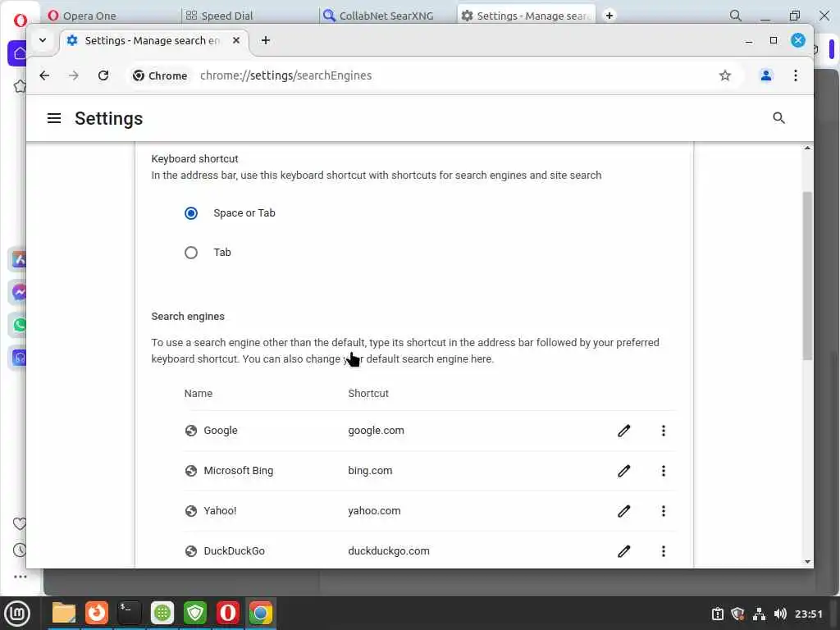
Task: Open the Linux Mint start menu
Action: 17,614
